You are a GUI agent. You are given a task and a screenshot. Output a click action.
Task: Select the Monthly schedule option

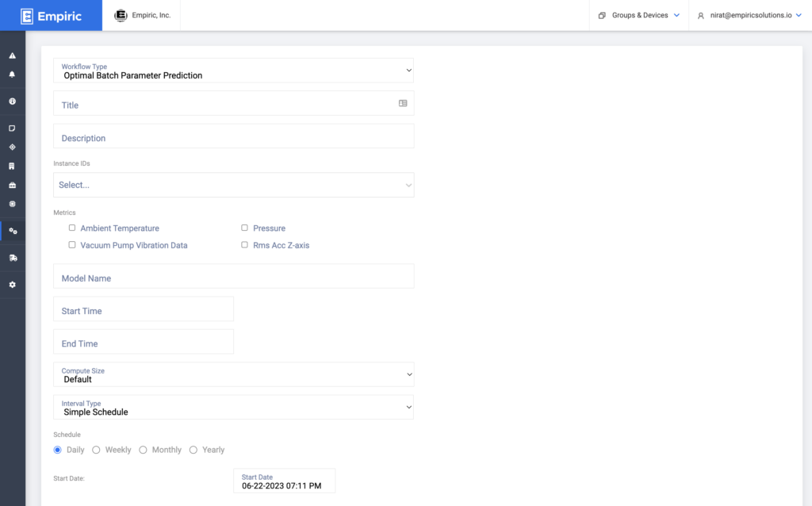pyautogui.click(x=143, y=450)
